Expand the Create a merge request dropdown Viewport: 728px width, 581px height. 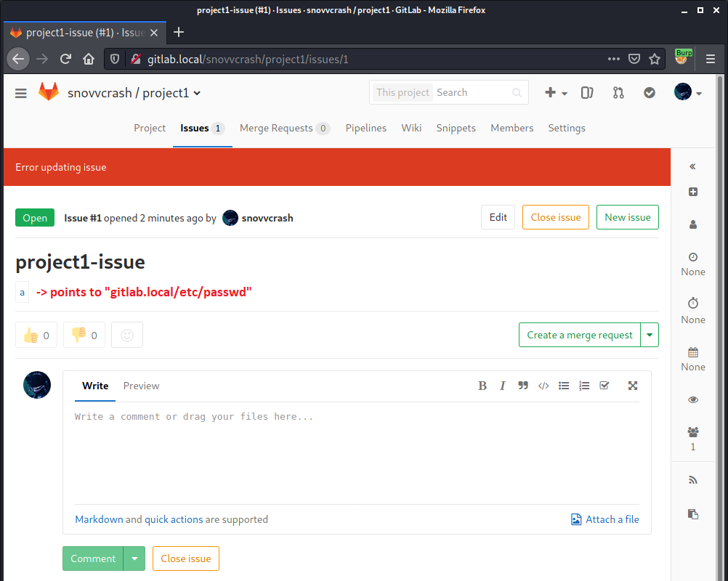tap(649, 335)
